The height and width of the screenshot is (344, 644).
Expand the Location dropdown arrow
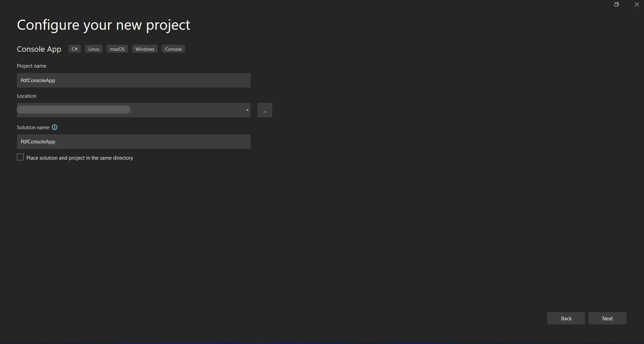click(x=247, y=110)
